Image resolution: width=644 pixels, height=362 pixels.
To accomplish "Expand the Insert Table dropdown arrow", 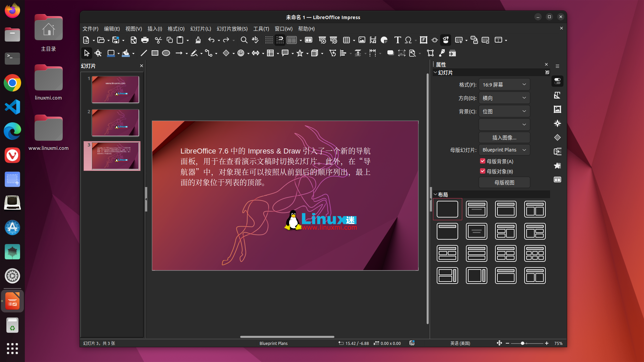I will (354, 41).
